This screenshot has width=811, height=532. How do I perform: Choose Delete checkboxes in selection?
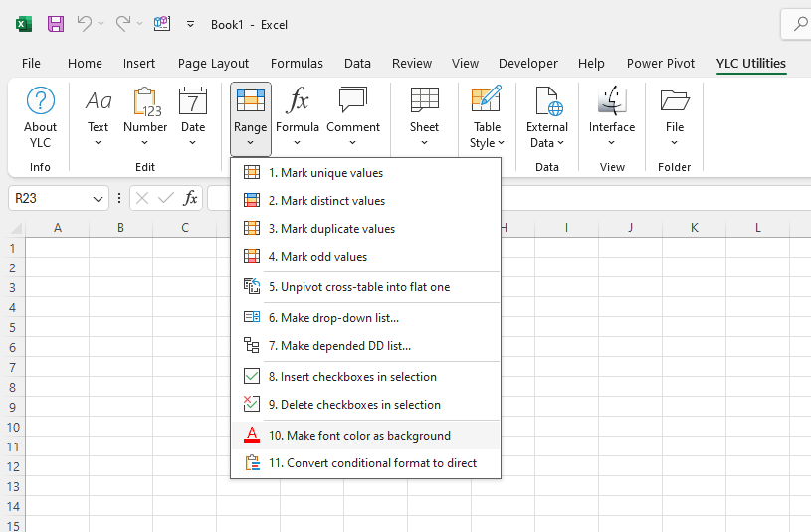tap(354, 405)
